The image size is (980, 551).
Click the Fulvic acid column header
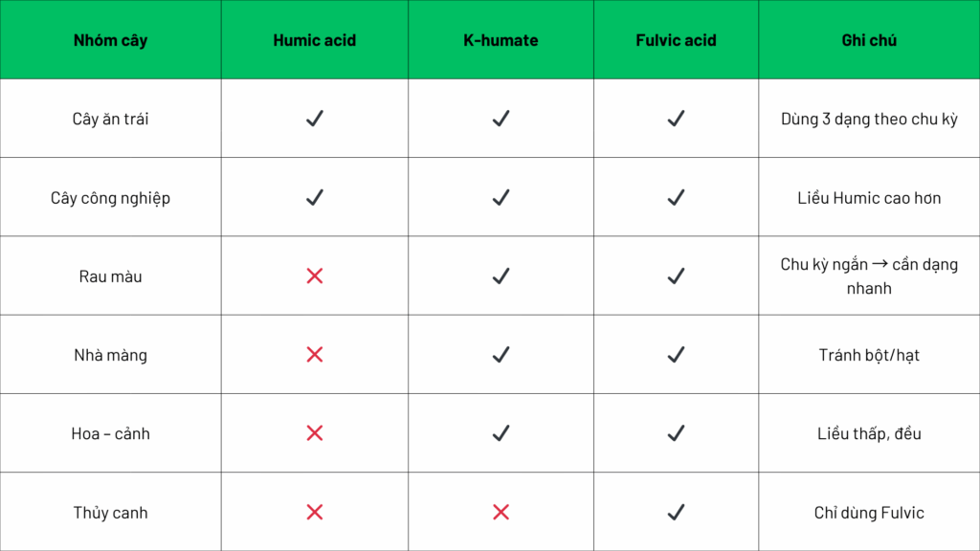click(x=676, y=40)
